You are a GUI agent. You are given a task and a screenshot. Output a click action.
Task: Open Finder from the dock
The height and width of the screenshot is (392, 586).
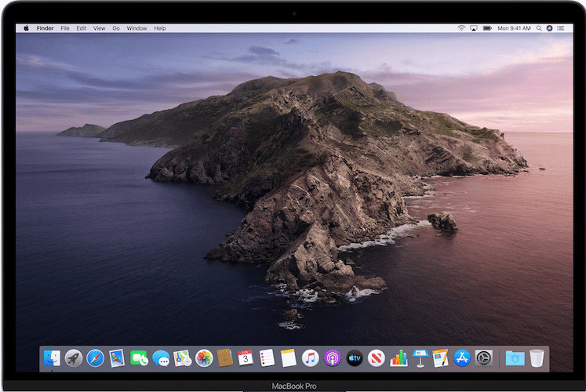[x=52, y=358]
